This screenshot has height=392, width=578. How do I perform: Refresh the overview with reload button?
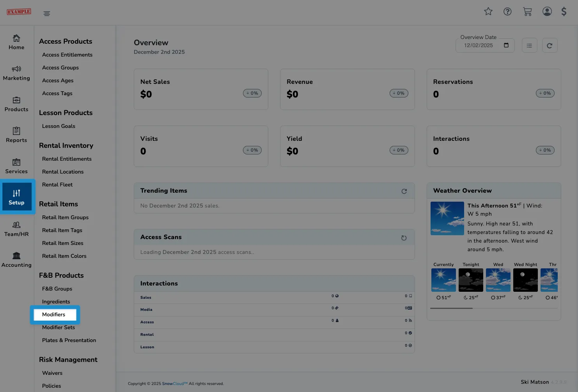[550, 46]
